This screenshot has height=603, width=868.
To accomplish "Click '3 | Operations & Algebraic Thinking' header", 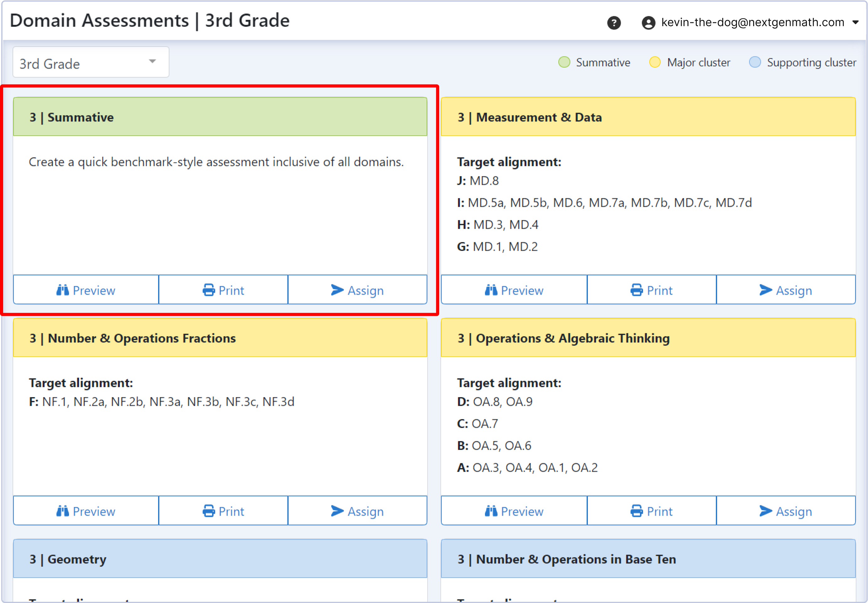I will pos(648,338).
